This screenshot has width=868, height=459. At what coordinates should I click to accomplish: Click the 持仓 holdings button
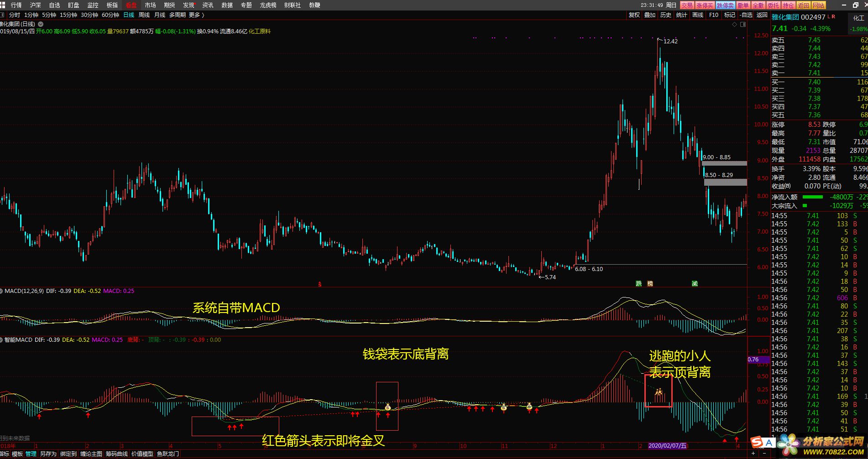pos(788,5)
